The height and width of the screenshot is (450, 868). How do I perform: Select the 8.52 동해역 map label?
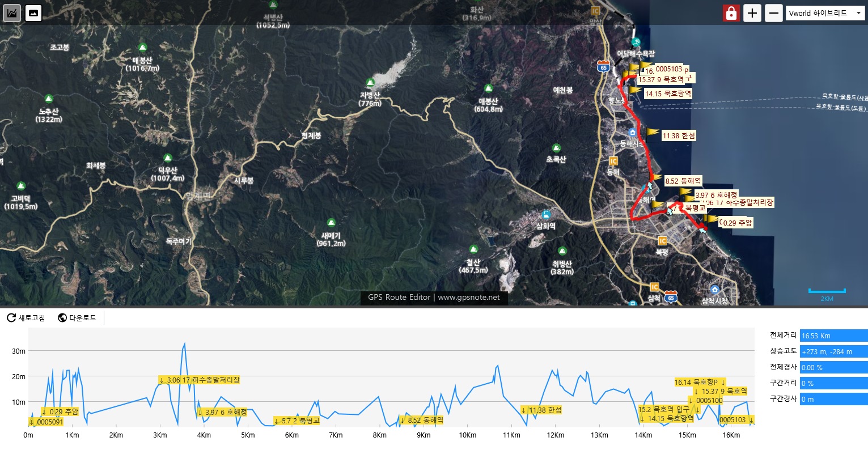tap(683, 181)
